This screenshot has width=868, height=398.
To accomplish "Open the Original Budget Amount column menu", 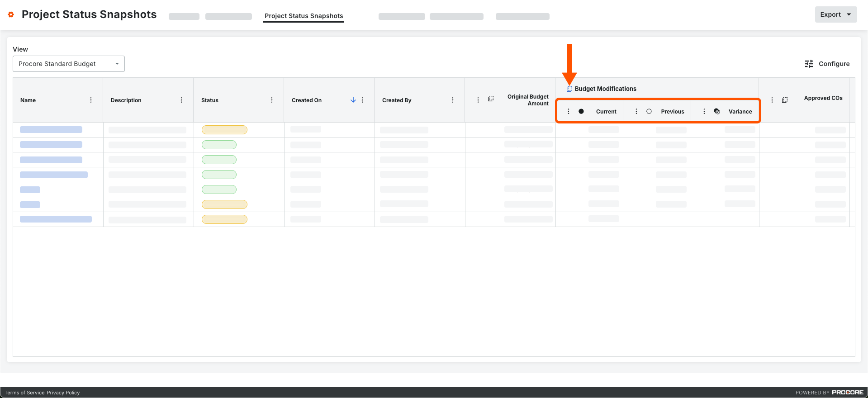I will point(478,100).
